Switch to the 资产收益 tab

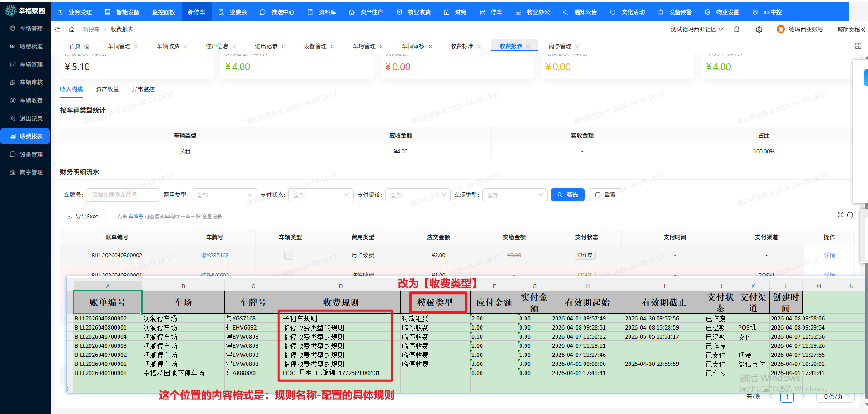[107, 89]
